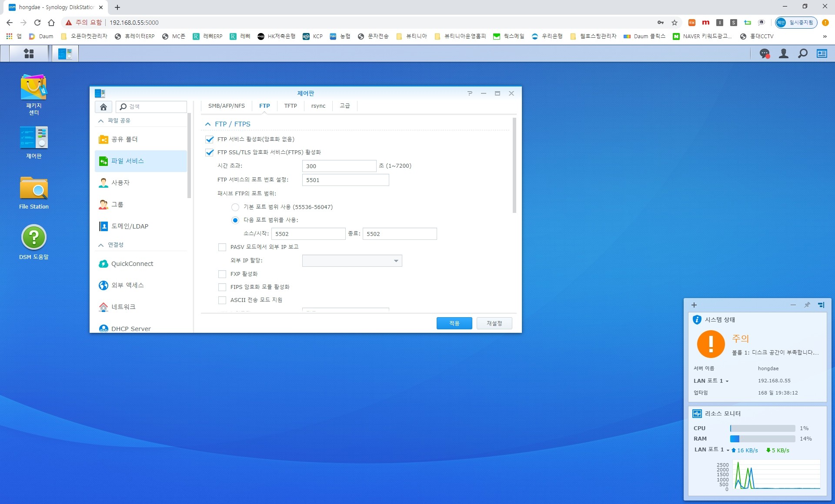The image size is (835, 504).
Task: Switch to SMB/AFP/NFS tab
Action: click(226, 106)
